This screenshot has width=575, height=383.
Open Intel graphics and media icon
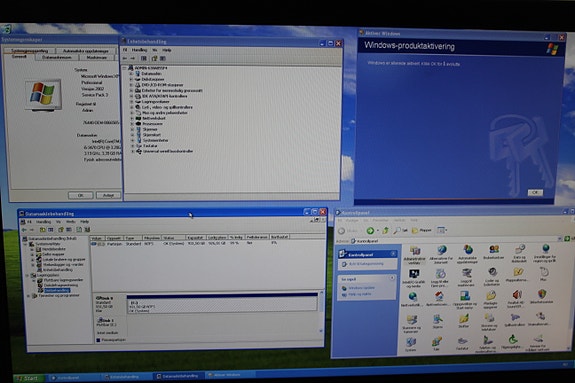414,278
